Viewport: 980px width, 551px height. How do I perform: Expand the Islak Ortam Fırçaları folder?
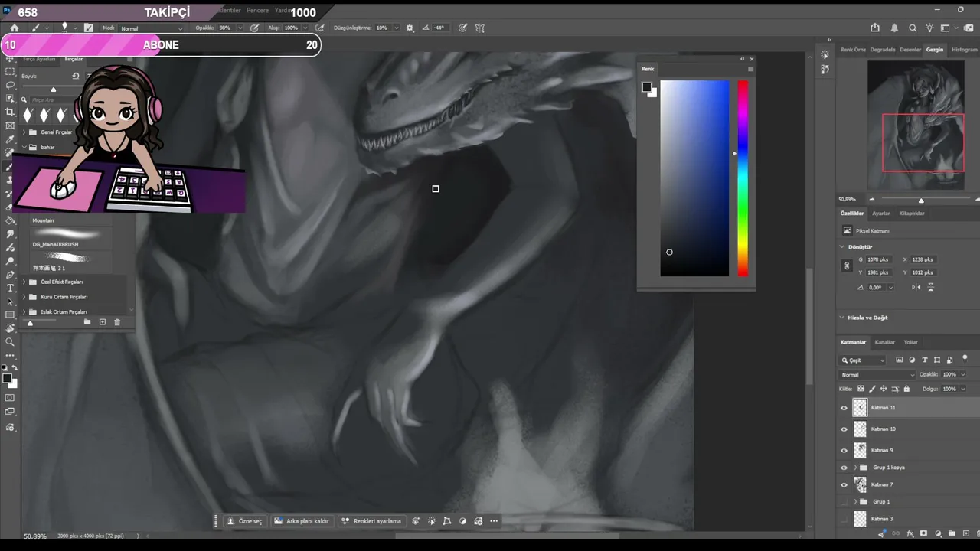24,312
